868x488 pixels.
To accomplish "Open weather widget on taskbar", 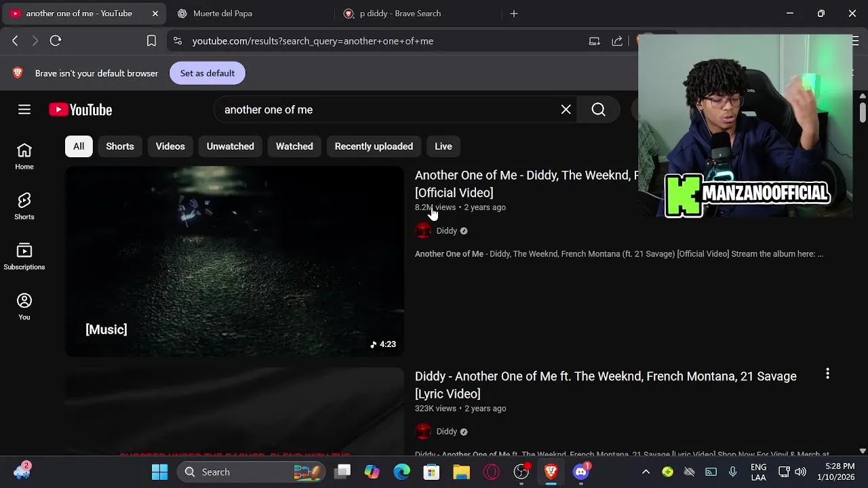I will coord(22,470).
